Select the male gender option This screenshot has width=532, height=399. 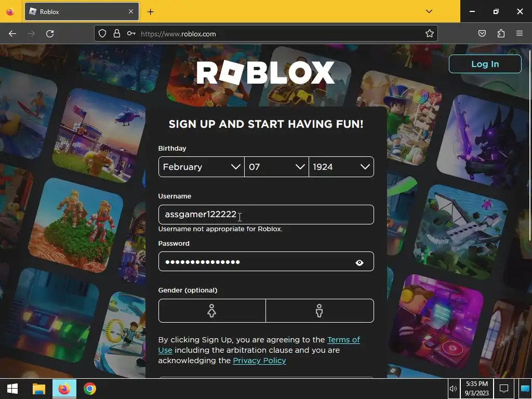(x=320, y=311)
